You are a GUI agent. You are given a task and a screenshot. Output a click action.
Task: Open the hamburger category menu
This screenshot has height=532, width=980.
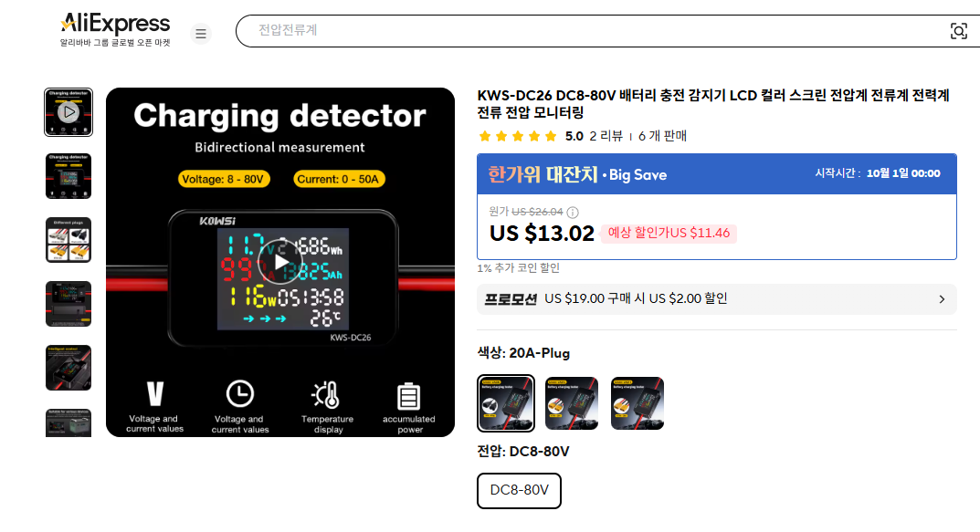click(x=201, y=33)
